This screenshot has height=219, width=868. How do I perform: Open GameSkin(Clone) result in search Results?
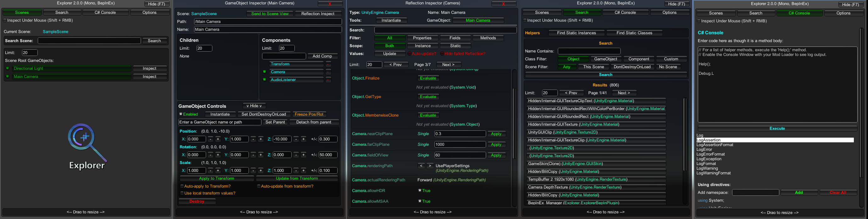pos(596,163)
